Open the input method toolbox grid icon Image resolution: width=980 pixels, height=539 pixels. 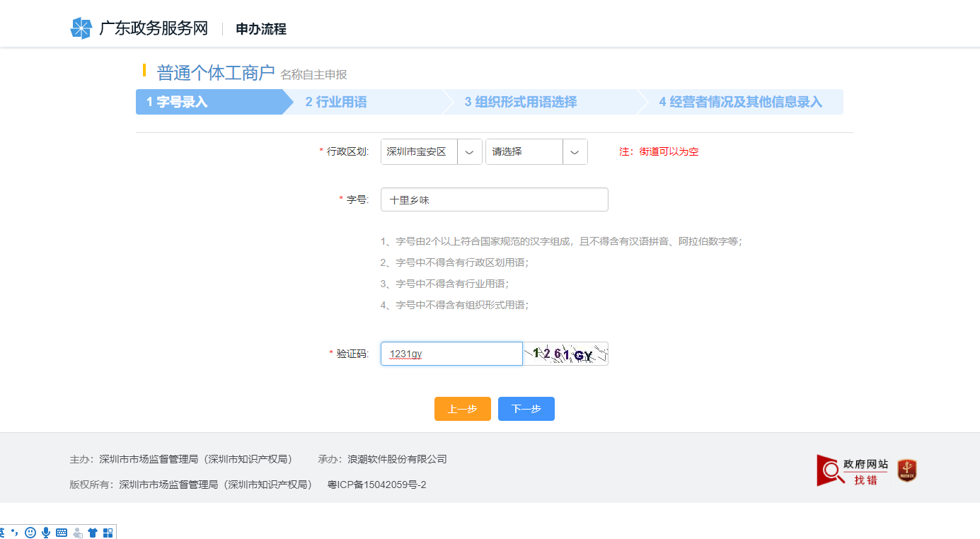[108, 532]
